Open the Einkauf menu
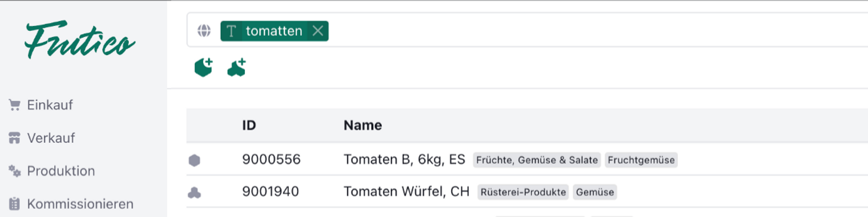This screenshot has height=217, width=868. (x=49, y=105)
